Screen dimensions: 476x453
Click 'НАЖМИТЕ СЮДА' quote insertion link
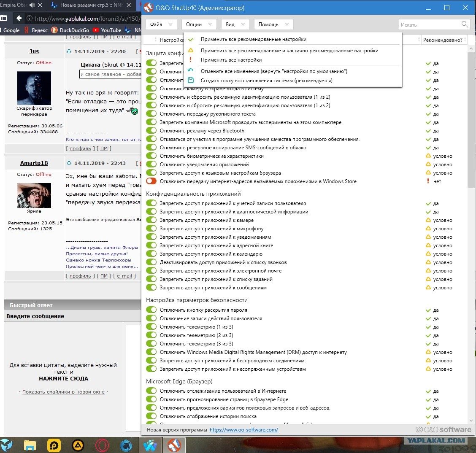[x=63, y=379]
